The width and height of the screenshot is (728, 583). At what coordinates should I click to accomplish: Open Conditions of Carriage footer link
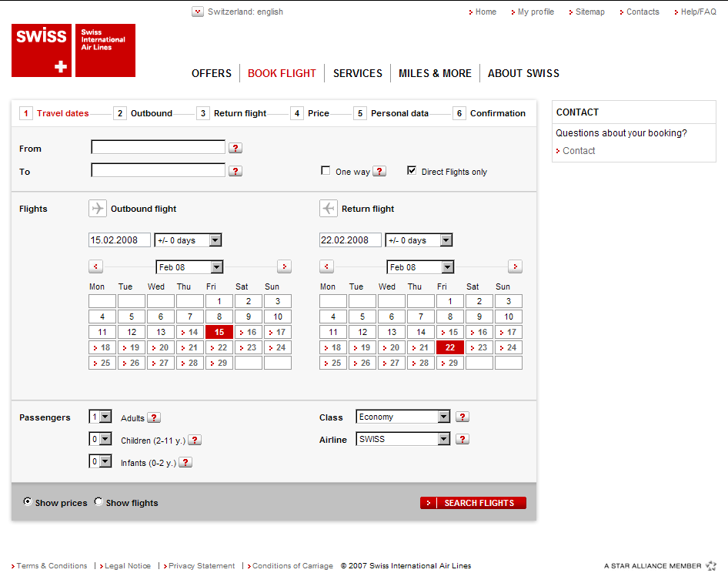click(x=290, y=566)
